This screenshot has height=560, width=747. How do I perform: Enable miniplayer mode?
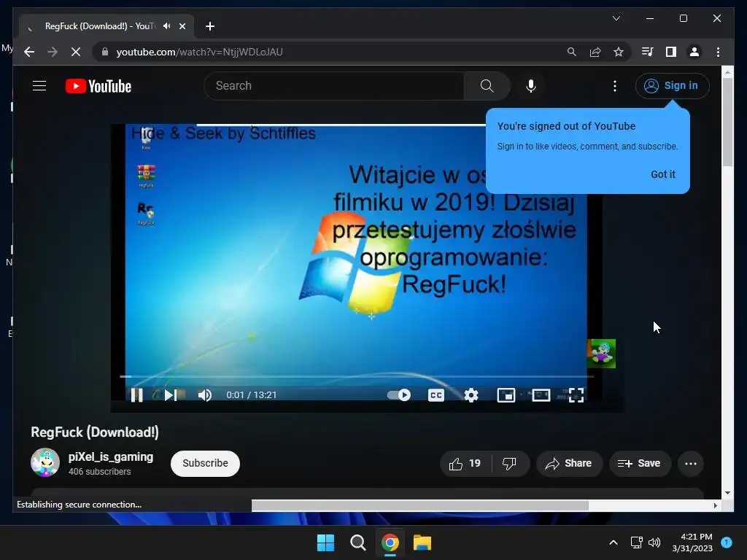pyautogui.click(x=506, y=394)
